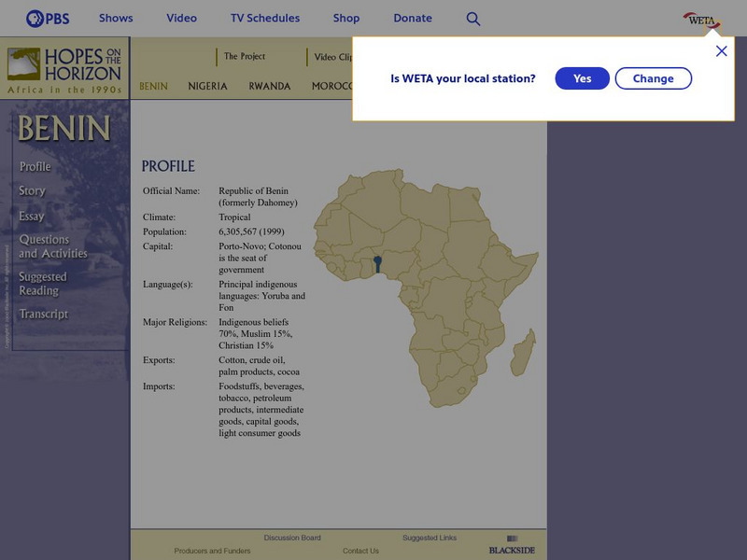This screenshot has height=560, width=747.
Task: Click the Benin location pin on the map
Action: coord(377,259)
